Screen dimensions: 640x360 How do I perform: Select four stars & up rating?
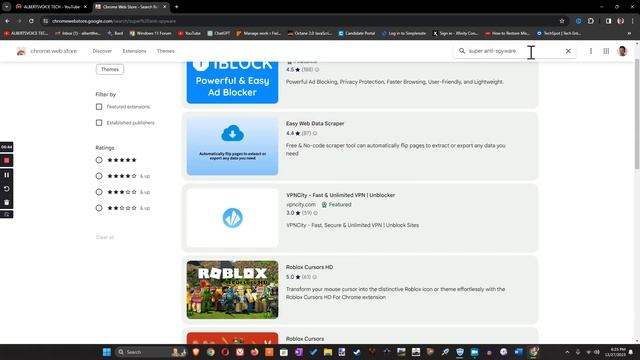point(99,176)
